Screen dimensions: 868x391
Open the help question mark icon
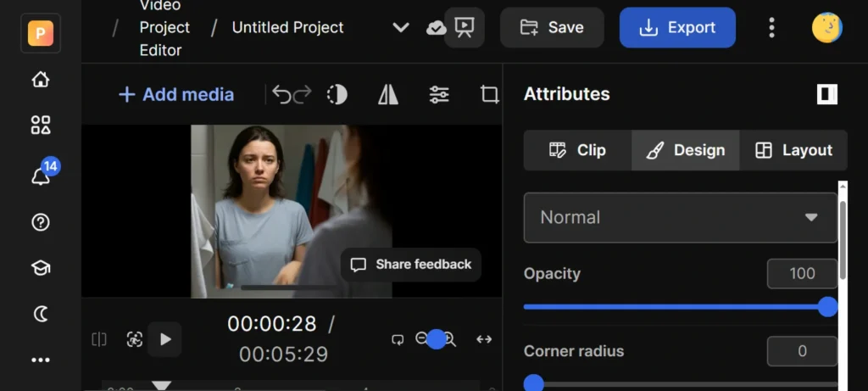(41, 223)
